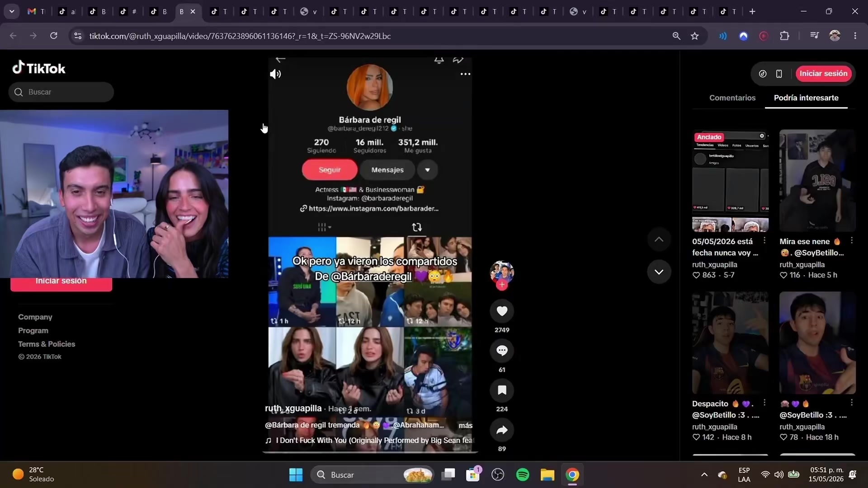Screen dimensions: 868x488
Task: Open the pinned Anclado video thumbnail
Action: point(730,181)
